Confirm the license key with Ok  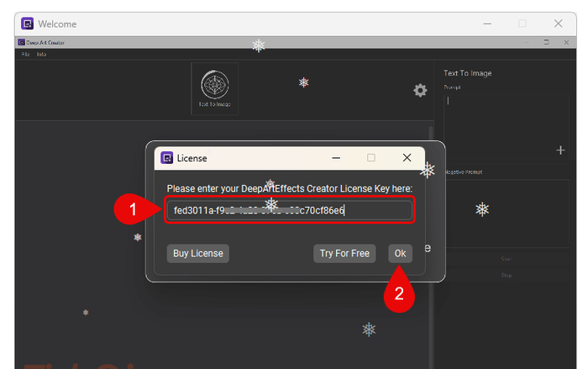(x=400, y=253)
